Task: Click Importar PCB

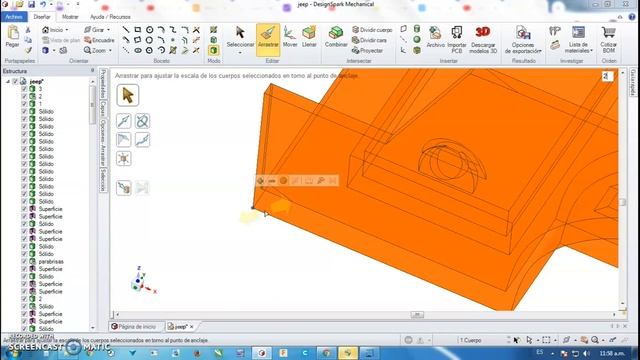Action: [x=457, y=39]
